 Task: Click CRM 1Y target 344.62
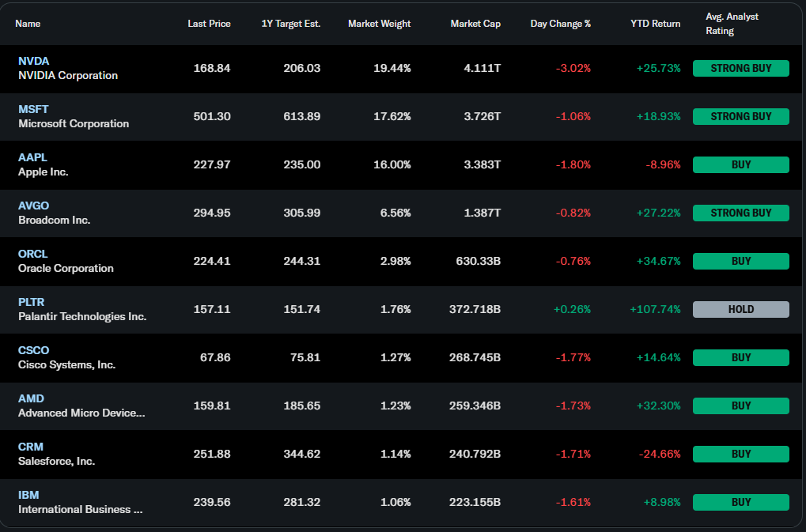[301, 455]
